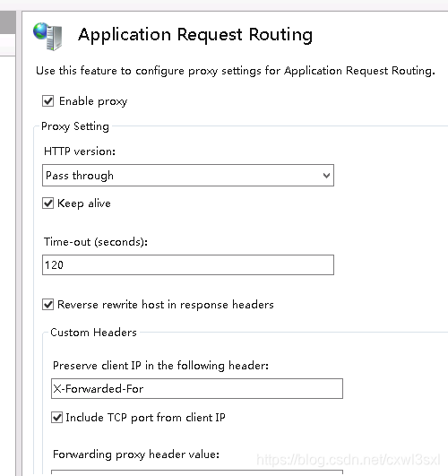This screenshot has height=476, width=448.
Task: Click the feature description sentence under title
Action: (x=236, y=71)
